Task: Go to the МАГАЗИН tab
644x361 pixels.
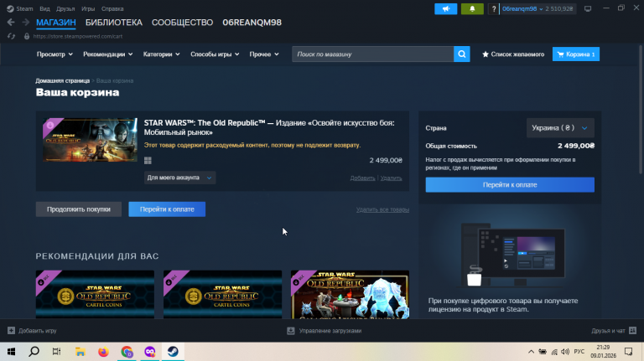Action: coord(56,23)
